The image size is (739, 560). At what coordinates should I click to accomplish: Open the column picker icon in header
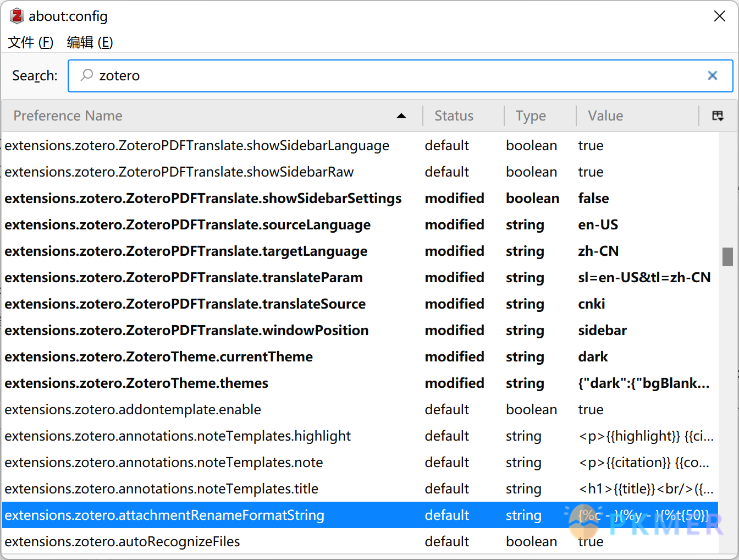pos(718,116)
